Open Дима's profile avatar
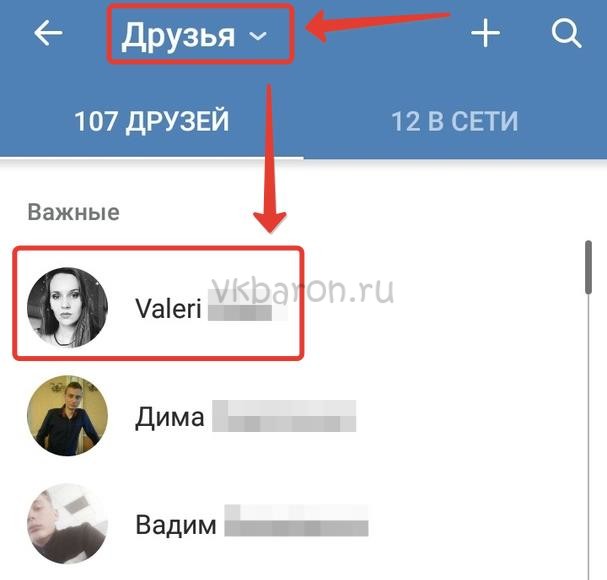The image size is (607, 580). pyautogui.click(x=67, y=415)
